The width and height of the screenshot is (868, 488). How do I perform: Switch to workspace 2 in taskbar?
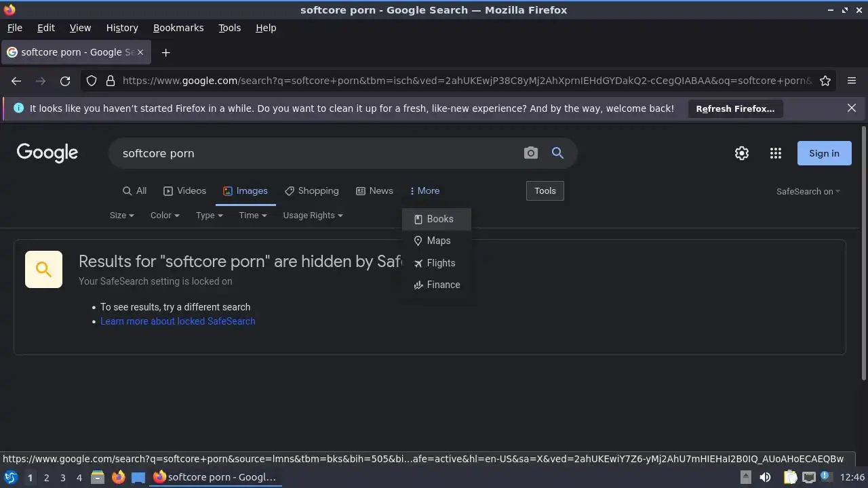click(46, 477)
